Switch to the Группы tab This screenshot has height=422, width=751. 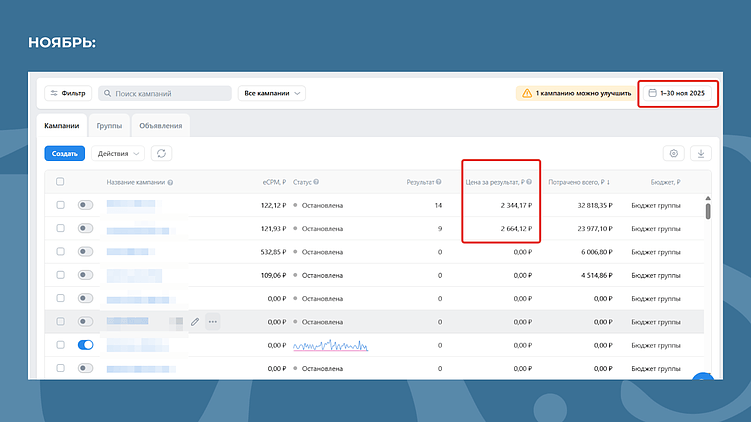coord(109,125)
